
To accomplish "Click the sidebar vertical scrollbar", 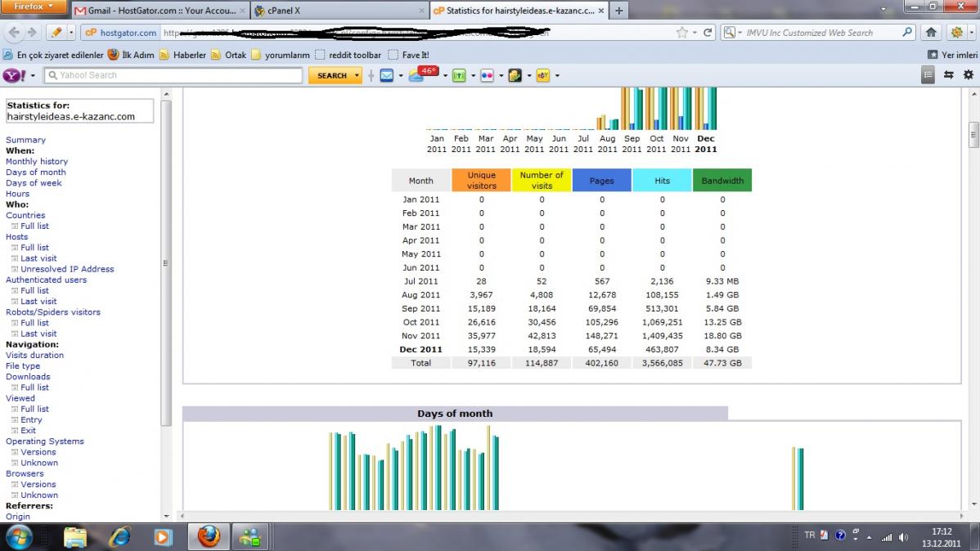I will (166, 262).
